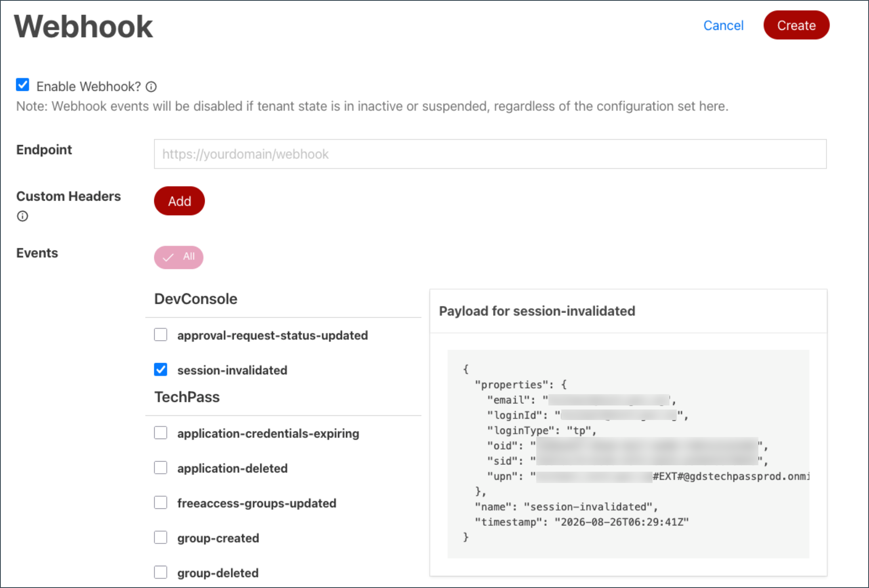Check approval-request-status-updated event

pos(161,335)
